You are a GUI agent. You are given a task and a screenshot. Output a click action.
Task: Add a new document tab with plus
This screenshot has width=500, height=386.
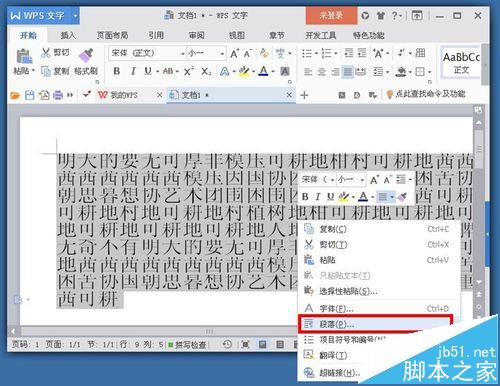[304, 95]
